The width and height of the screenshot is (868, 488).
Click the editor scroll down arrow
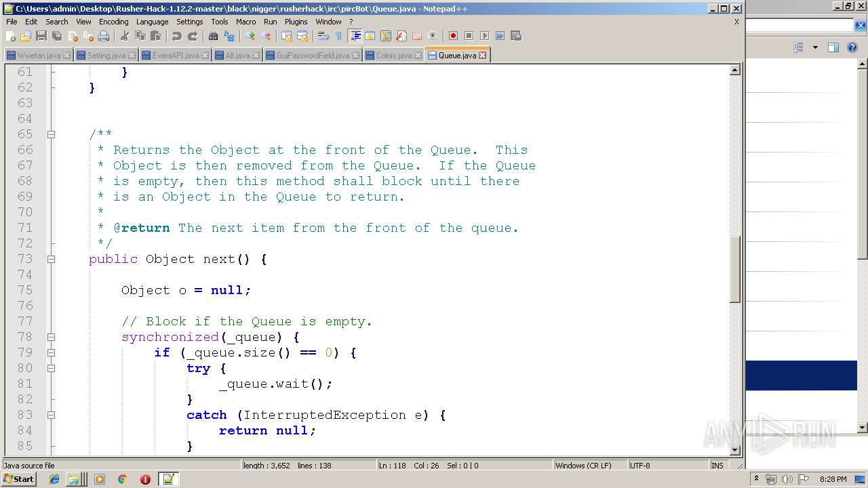[x=734, y=449]
